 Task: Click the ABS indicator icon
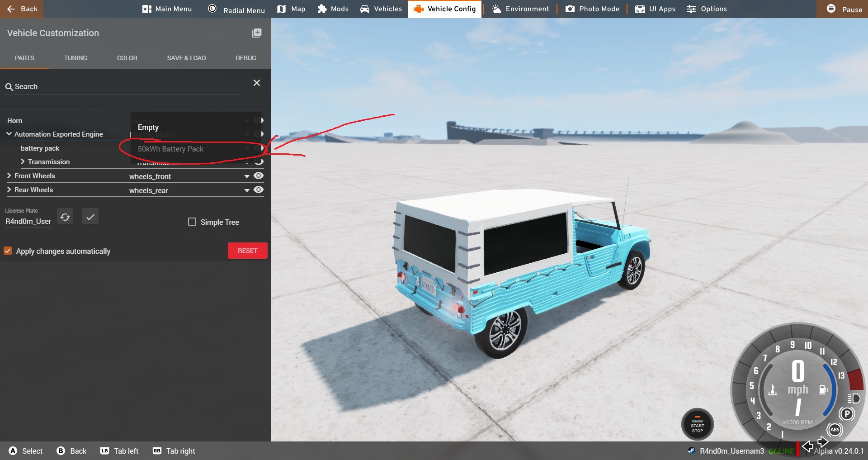[x=835, y=430]
